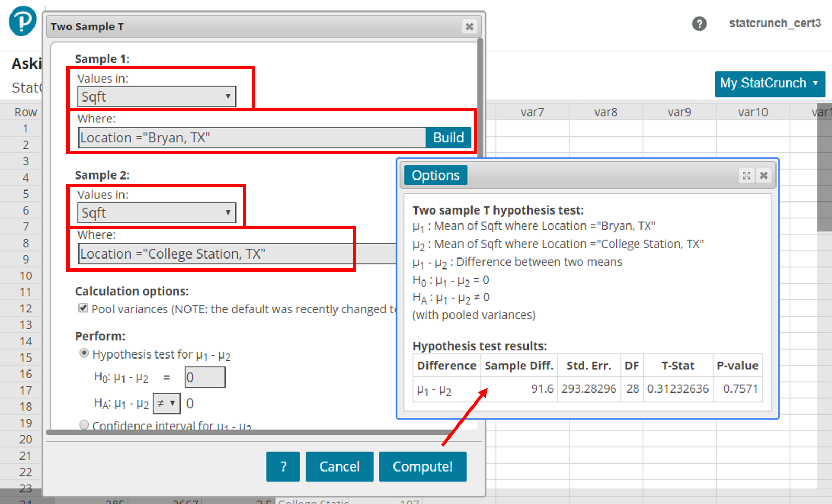Click the Sample 1 Where field
Screen dimensions: 832x504
click(252, 137)
